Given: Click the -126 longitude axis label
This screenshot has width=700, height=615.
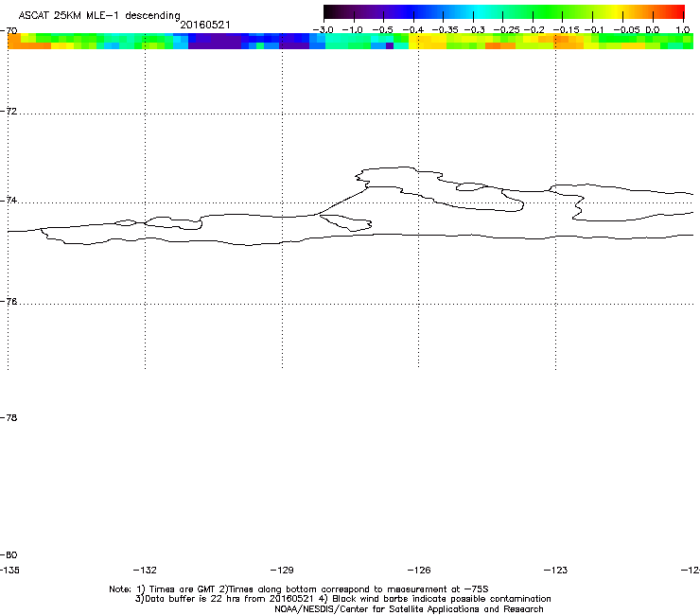Looking at the screenshot, I should (419, 570).
